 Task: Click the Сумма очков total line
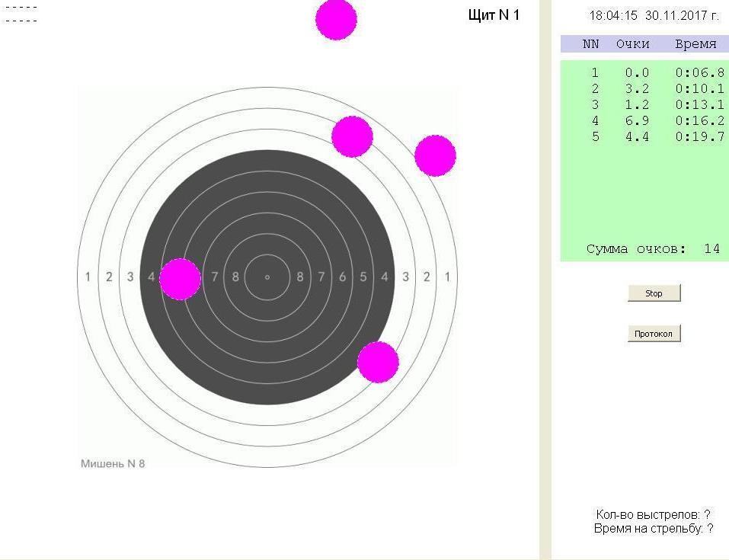(x=653, y=249)
